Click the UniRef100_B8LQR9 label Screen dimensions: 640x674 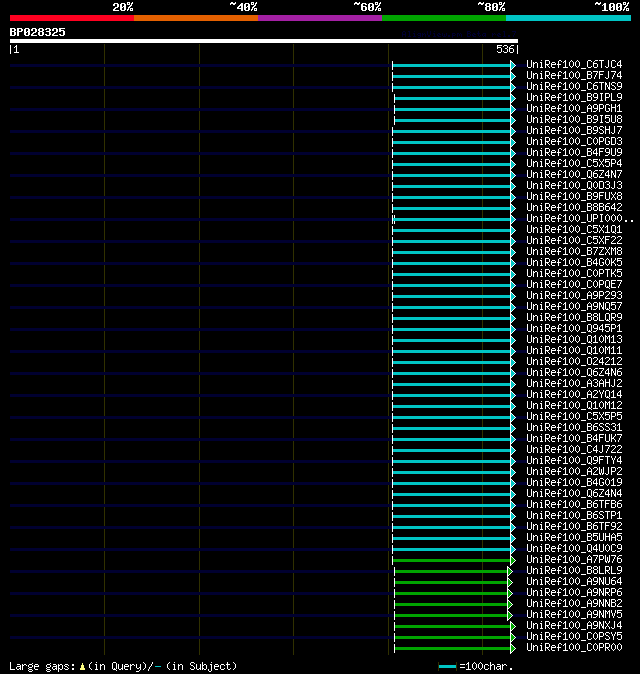pyautogui.click(x=574, y=318)
